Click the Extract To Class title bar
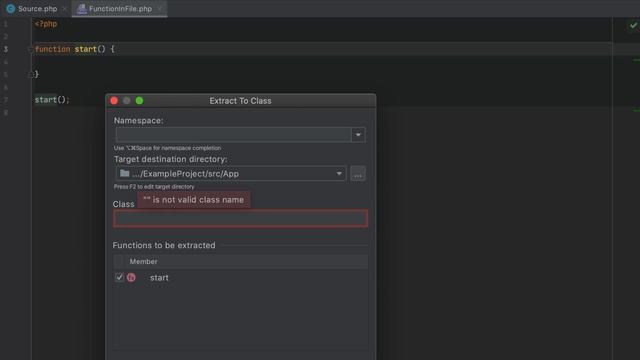Screen dimensions: 640x360 pyautogui.click(x=240, y=101)
